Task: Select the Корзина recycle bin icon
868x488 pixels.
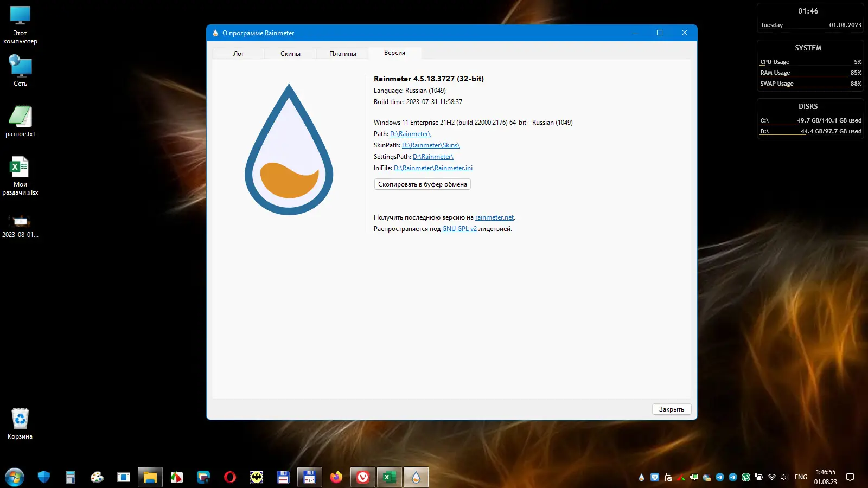Action: click(x=20, y=423)
